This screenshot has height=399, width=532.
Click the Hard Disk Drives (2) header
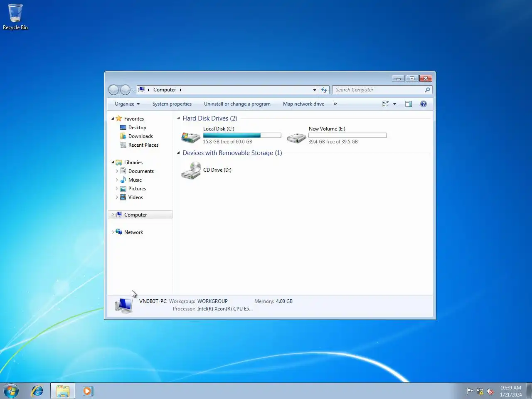(210, 118)
